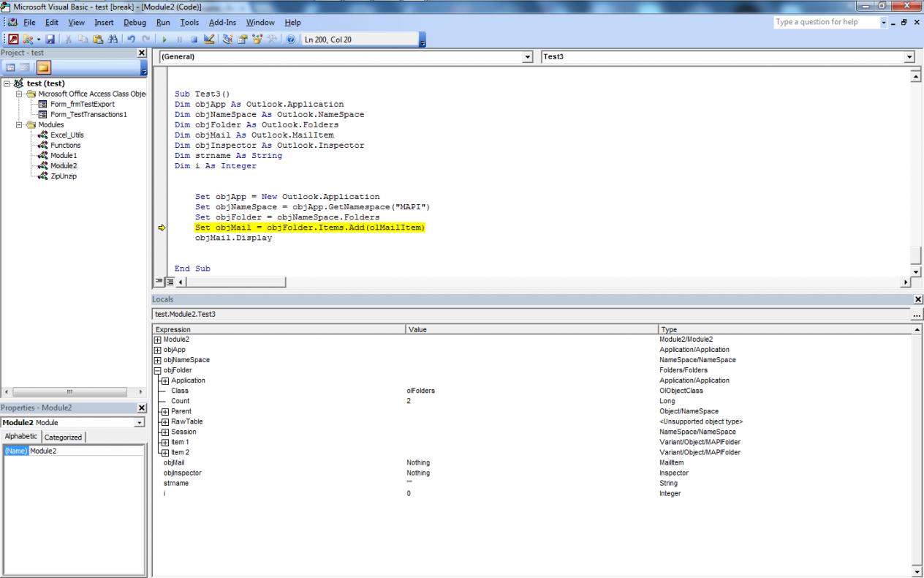This screenshot has height=578, width=924.
Task: Open the Module2 object dropdown in Properties
Action: (x=139, y=423)
